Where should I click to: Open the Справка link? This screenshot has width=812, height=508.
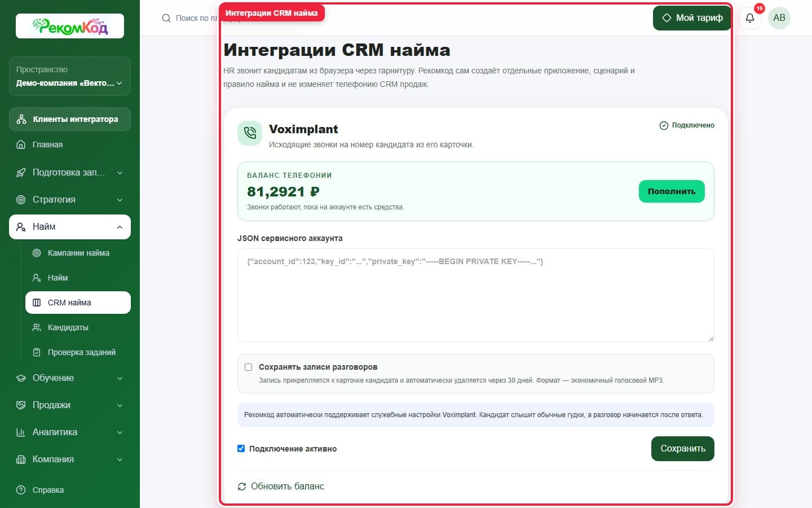pyautogui.click(x=70, y=490)
